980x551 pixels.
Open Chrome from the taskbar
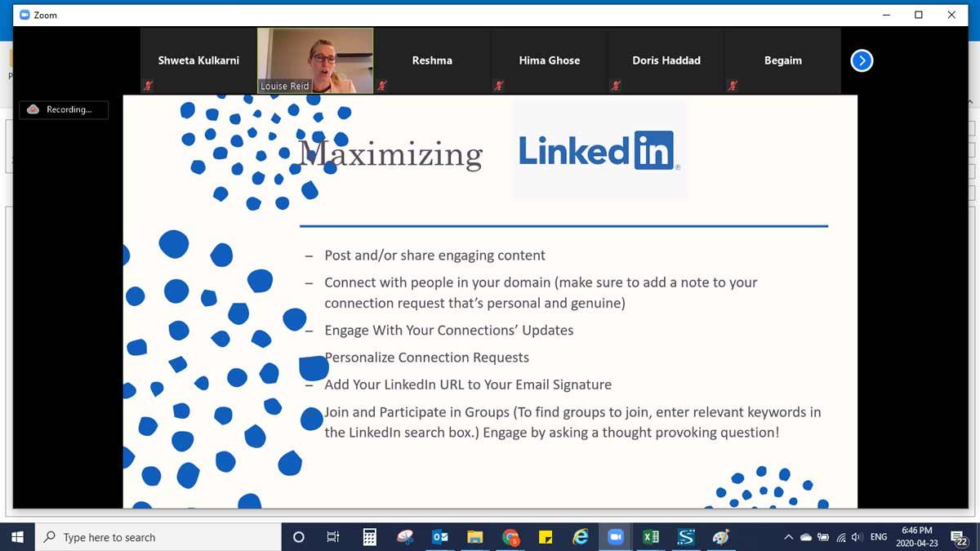[x=511, y=537]
